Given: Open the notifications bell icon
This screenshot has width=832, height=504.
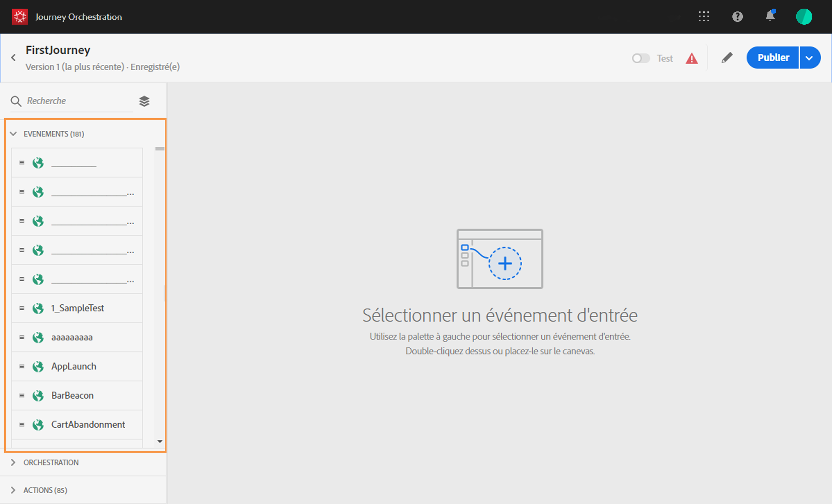Looking at the screenshot, I should [x=770, y=16].
